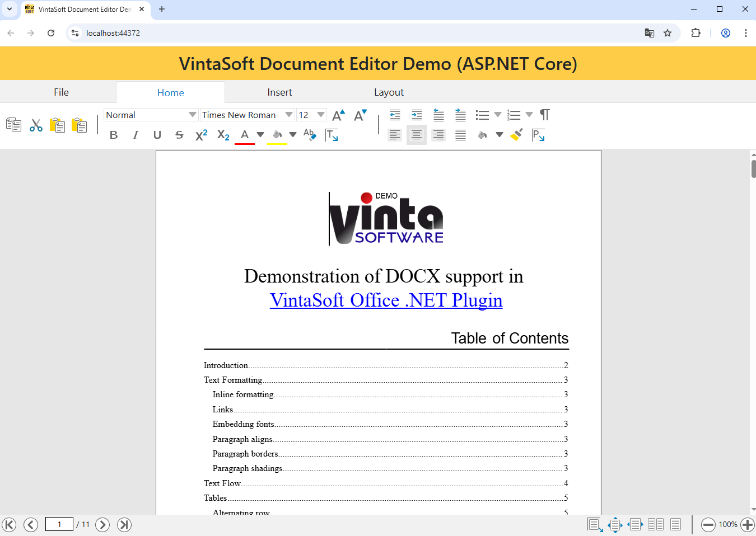Click the red font color swatch button
This screenshot has width=756, height=536.
(245, 135)
